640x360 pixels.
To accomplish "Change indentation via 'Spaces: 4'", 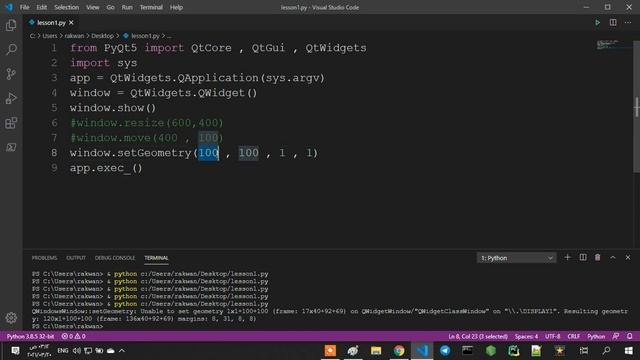I will pos(526,336).
